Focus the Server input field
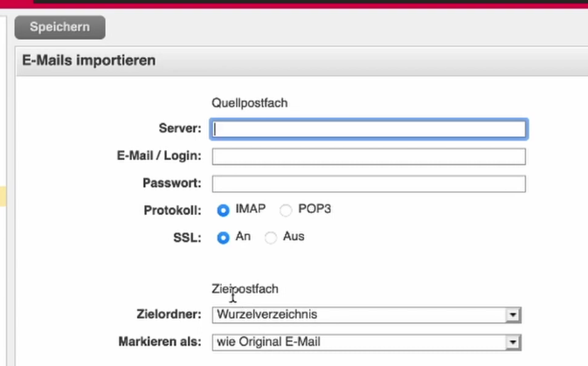This screenshot has width=588, height=366. click(x=369, y=129)
